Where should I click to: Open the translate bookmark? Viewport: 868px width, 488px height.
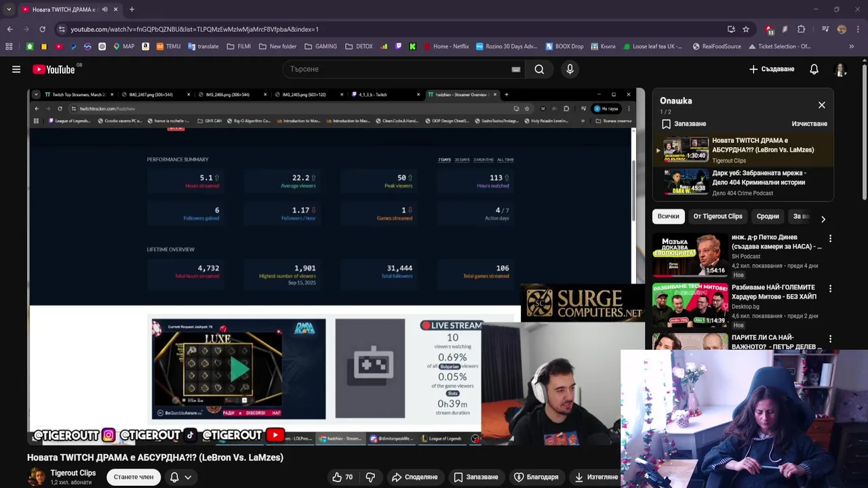tap(203, 47)
